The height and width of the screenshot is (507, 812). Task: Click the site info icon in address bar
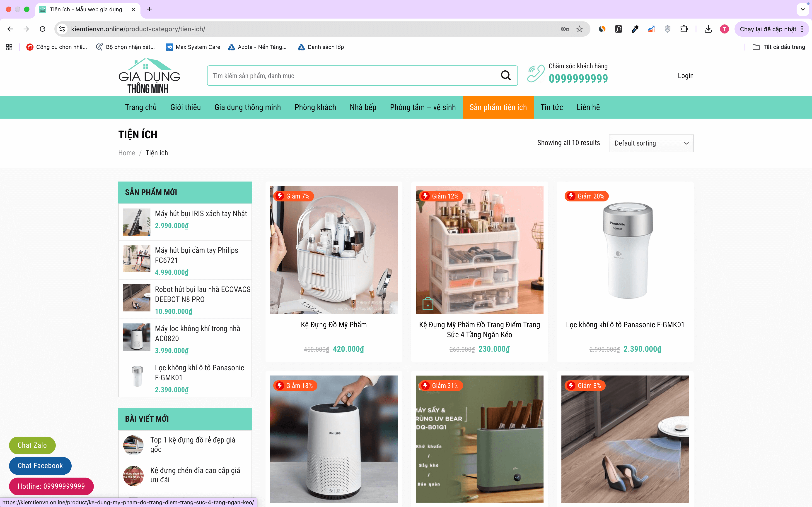pyautogui.click(x=62, y=29)
